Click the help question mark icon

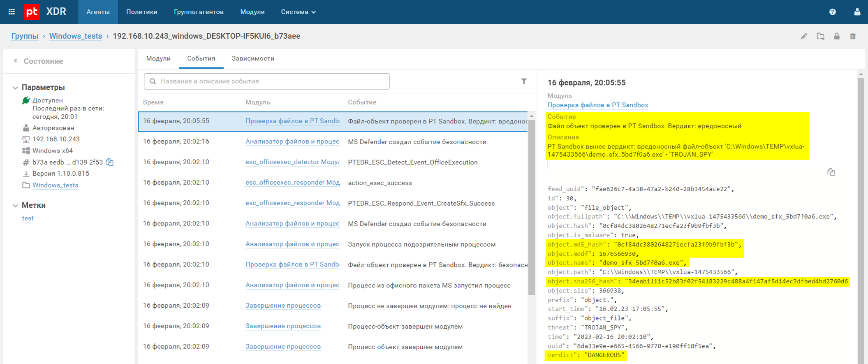coord(832,12)
